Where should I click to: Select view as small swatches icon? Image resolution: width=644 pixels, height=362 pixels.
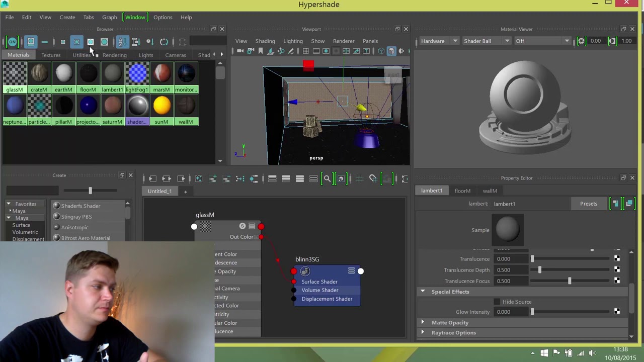click(63, 42)
